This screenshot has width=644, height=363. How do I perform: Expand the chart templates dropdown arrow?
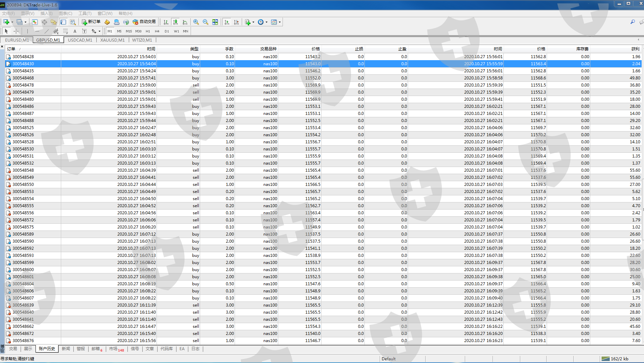(280, 22)
